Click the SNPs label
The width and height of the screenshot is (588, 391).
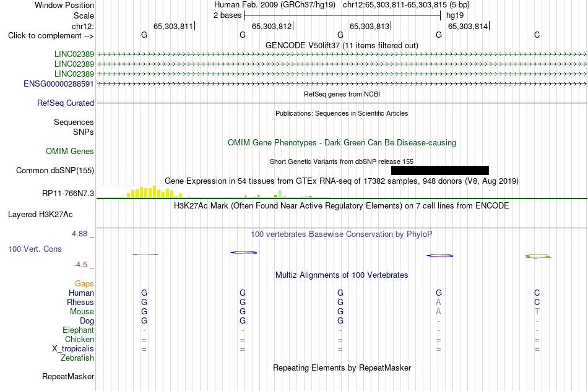click(84, 132)
